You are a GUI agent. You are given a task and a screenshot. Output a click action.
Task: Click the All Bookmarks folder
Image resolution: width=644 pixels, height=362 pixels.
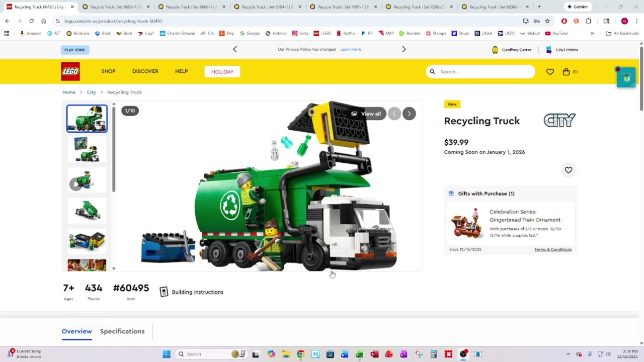(x=622, y=33)
